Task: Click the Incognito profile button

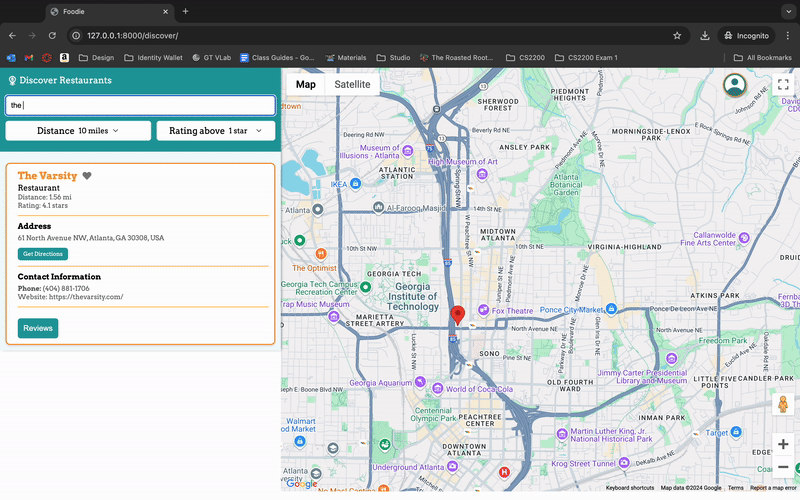Action: click(746, 36)
